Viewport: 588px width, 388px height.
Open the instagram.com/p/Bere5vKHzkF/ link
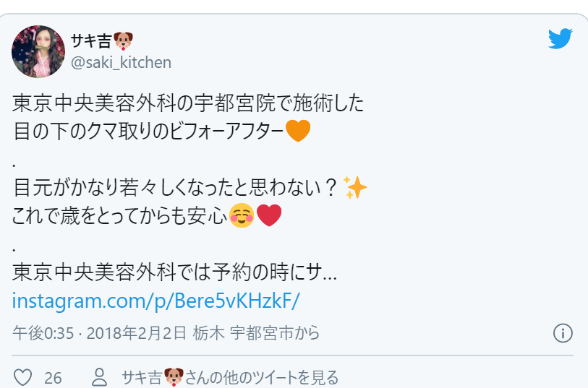point(156,301)
